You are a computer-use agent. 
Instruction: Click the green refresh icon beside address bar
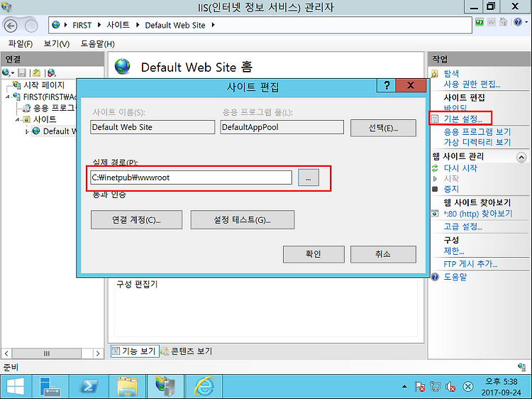click(x=480, y=23)
